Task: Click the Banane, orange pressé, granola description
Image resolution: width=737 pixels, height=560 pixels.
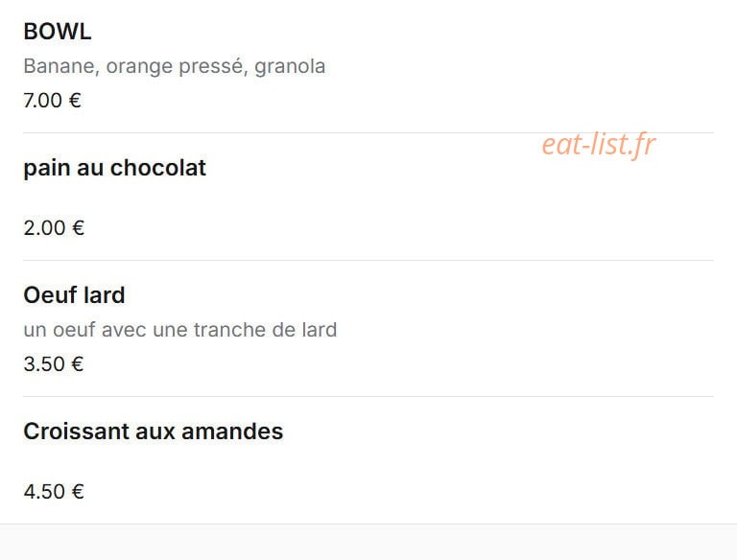Action: click(x=175, y=66)
